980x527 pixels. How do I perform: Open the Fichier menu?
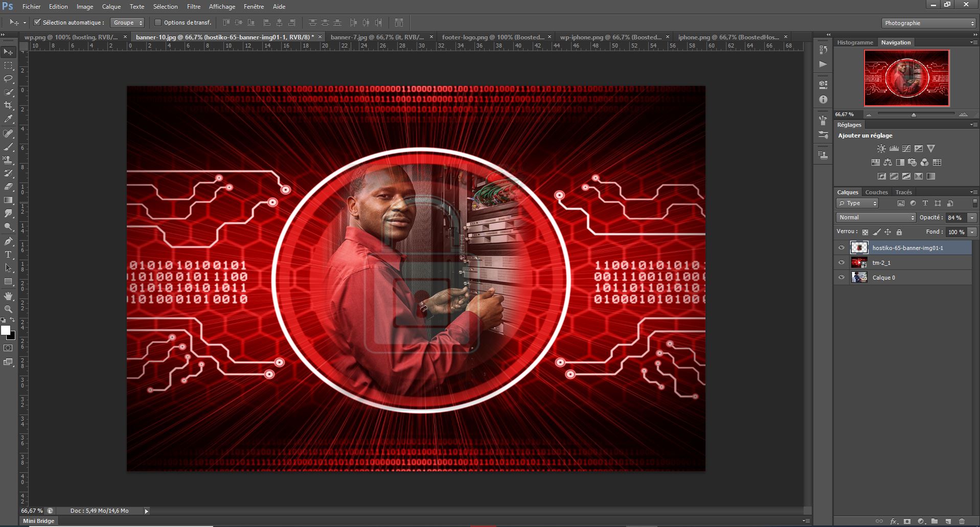coord(32,7)
